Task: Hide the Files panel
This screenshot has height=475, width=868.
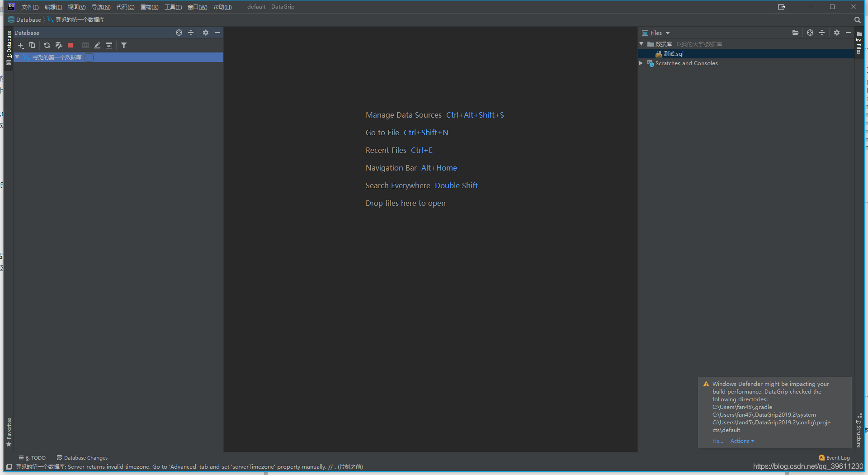Action: [x=849, y=33]
